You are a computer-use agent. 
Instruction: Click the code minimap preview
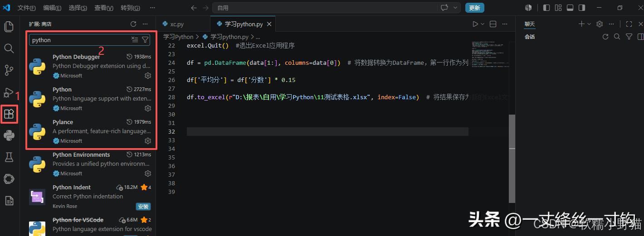click(x=489, y=54)
